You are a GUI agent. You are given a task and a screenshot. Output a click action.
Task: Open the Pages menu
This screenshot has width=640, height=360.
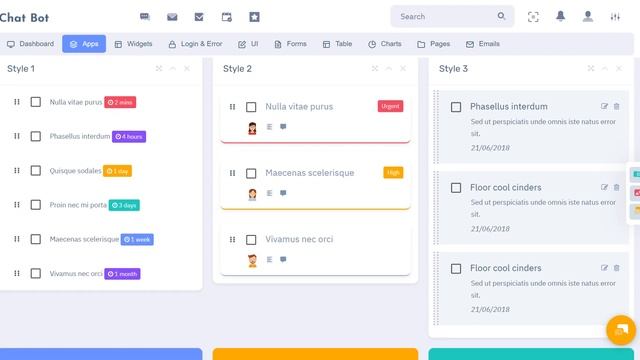(433, 44)
